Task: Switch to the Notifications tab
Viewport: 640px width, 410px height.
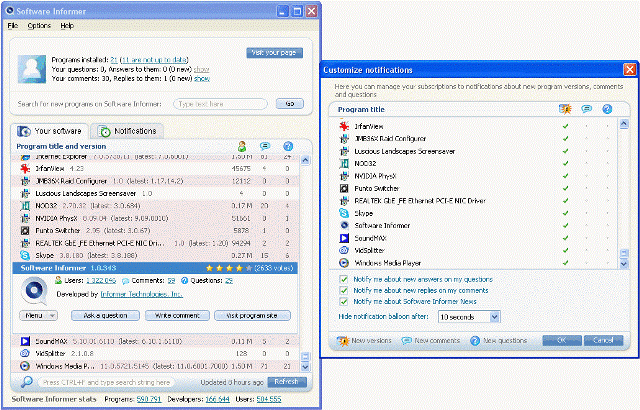Action: [x=127, y=131]
